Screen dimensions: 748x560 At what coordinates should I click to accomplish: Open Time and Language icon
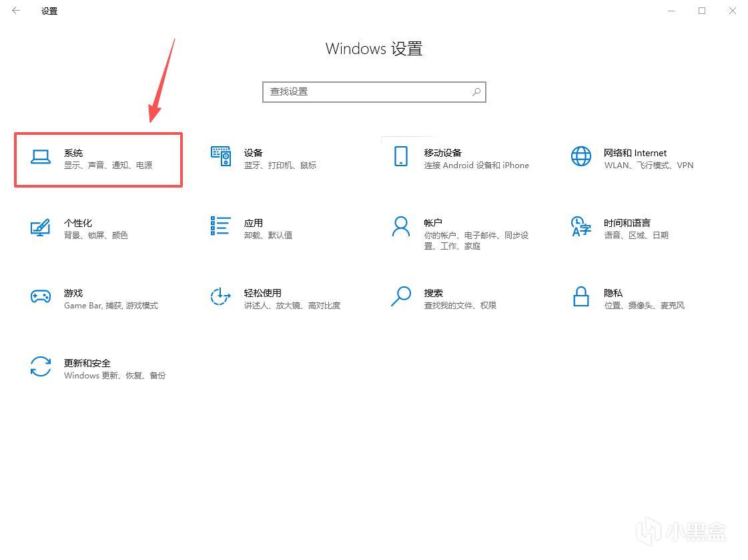[581, 226]
